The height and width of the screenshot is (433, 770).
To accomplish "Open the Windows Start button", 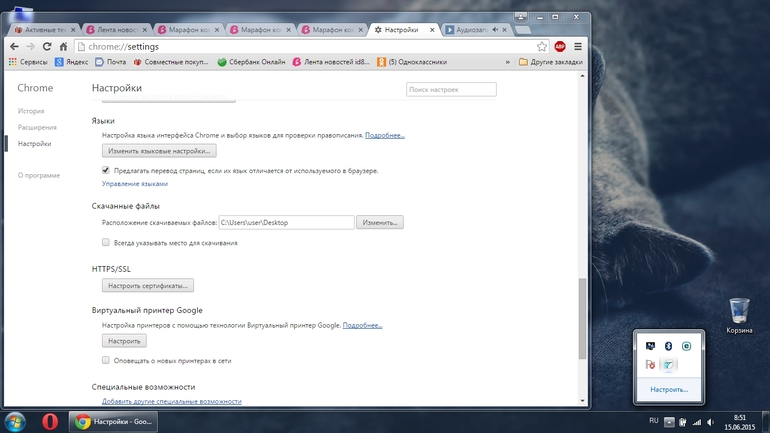I will click(15, 422).
